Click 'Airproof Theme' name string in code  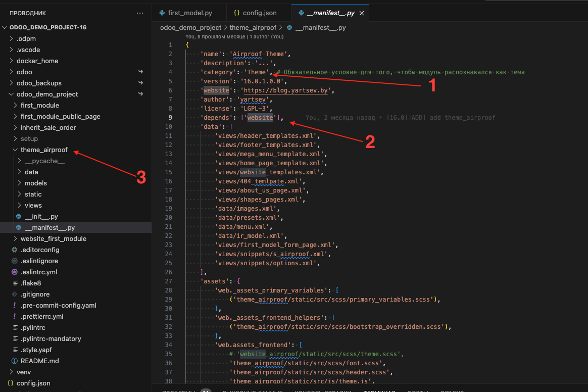pos(258,54)
